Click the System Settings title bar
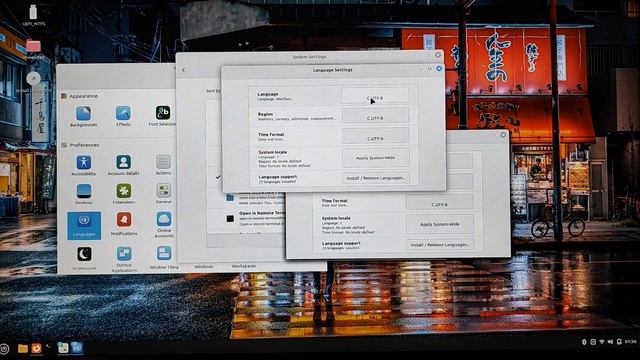This screenshot has width=640, height=360. pos(309,56)
